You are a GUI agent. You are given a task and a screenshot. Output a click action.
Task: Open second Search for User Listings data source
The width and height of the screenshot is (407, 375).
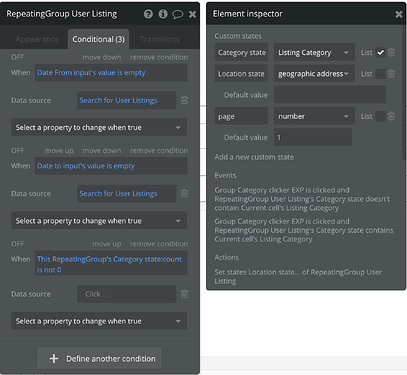(x=127, y=194)
